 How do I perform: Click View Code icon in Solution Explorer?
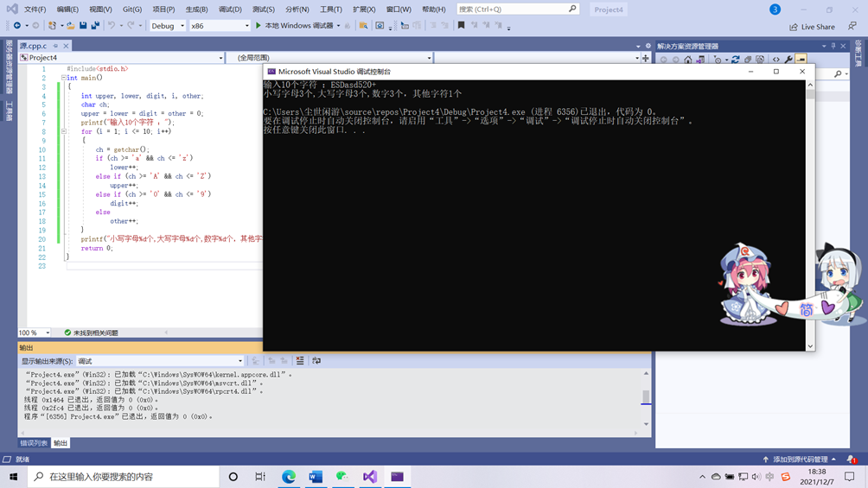tap(776, 60)
